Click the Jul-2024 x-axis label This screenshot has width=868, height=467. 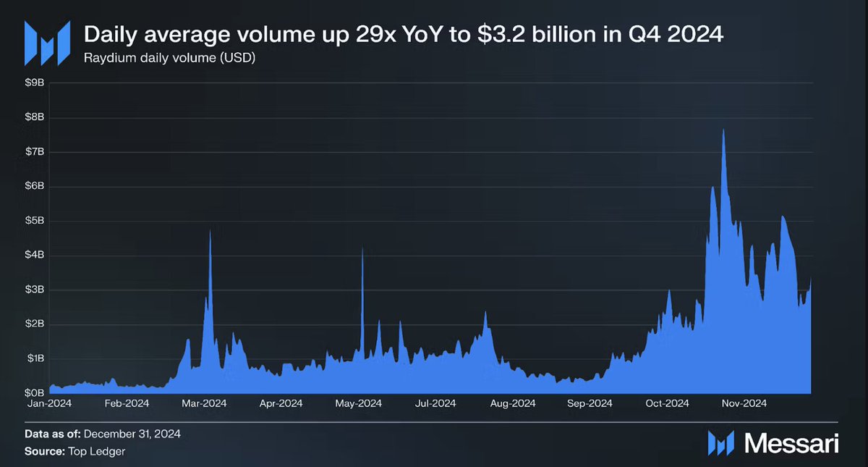(436, 403)
